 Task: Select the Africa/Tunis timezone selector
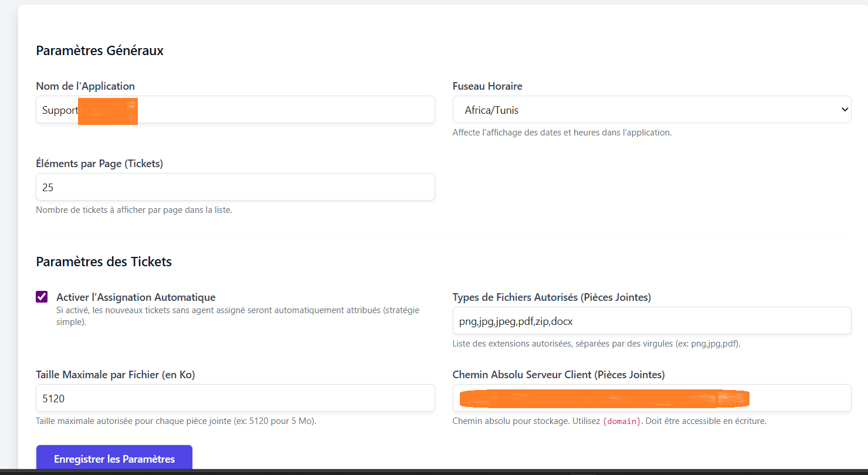651,109
